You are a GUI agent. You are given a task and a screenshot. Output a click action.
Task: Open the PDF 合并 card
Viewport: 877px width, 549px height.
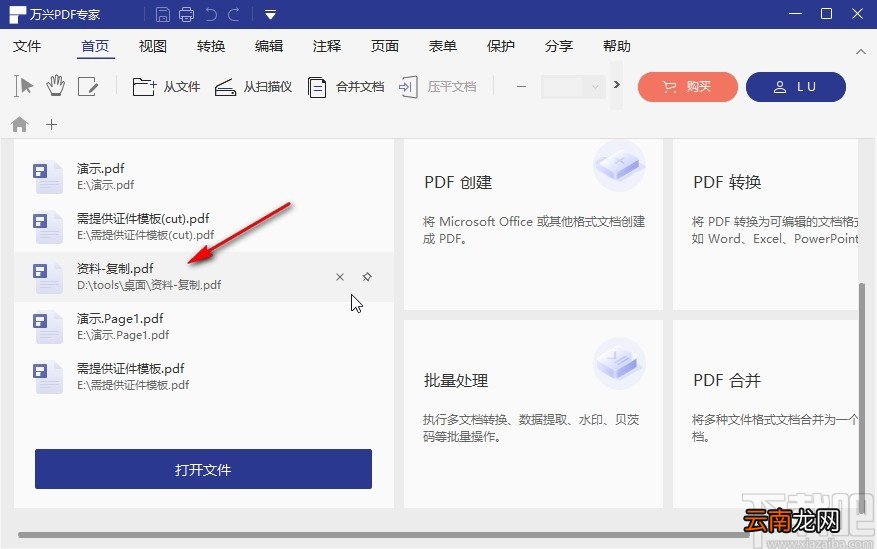point(766,414)
